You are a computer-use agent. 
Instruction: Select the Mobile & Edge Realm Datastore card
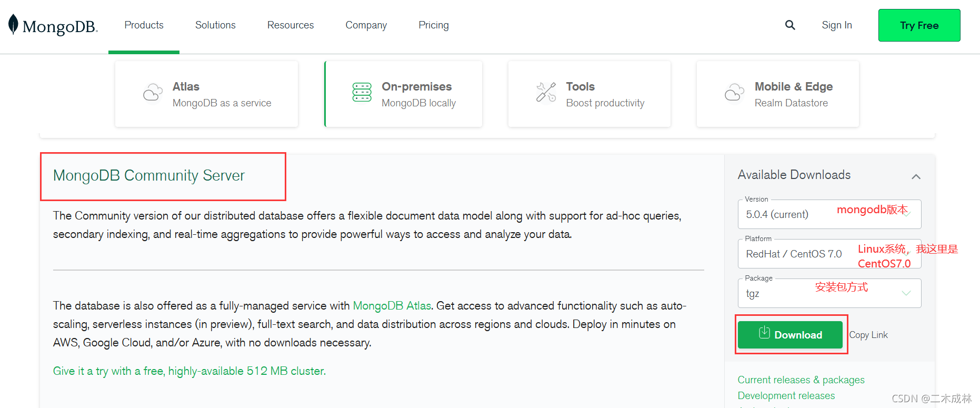(778, 94)
